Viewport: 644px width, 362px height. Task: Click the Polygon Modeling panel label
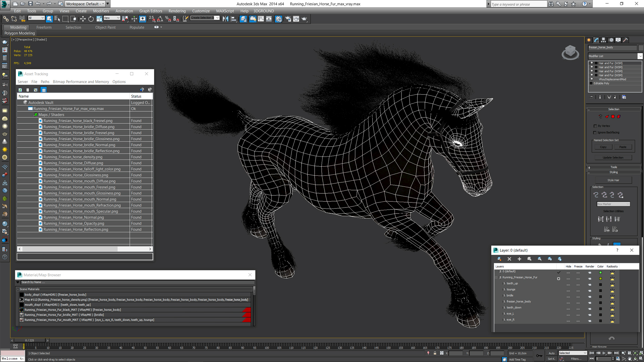19,33
